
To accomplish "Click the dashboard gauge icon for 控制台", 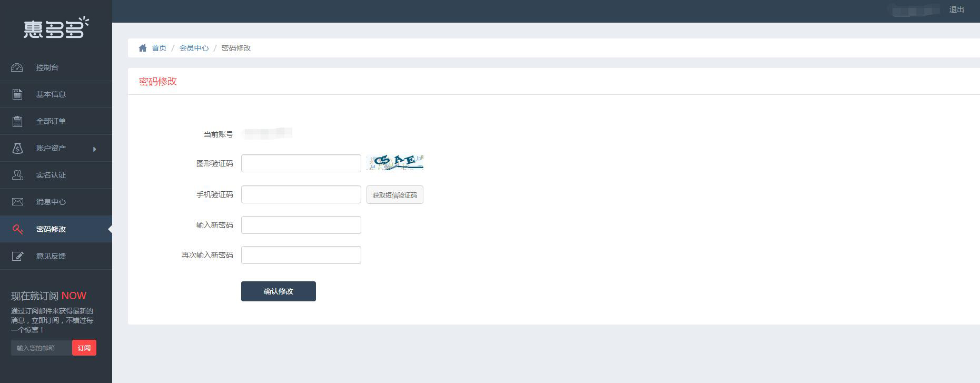I will point(17,67).
